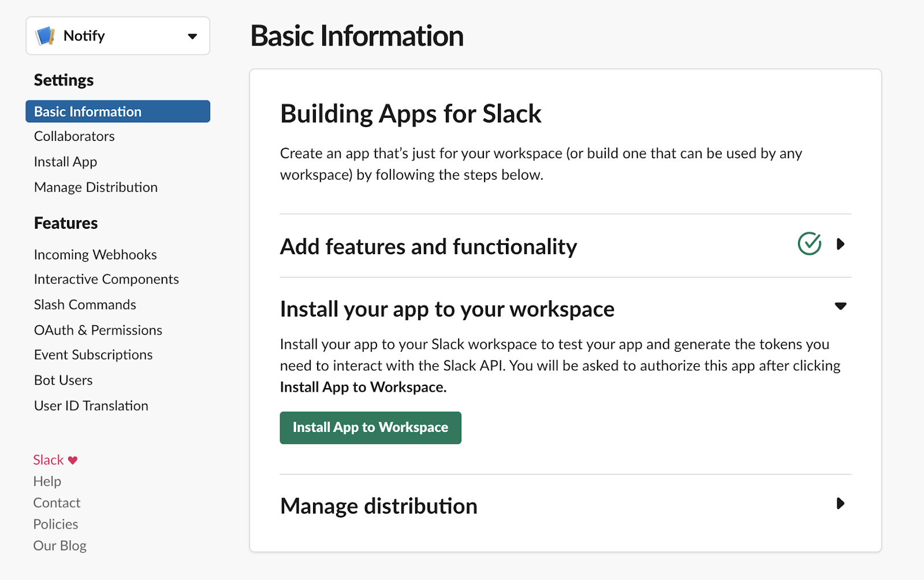The width and height of the screenshot is (924, 580).
Task: Visit the Our Blog link
Action: [60, 545]
